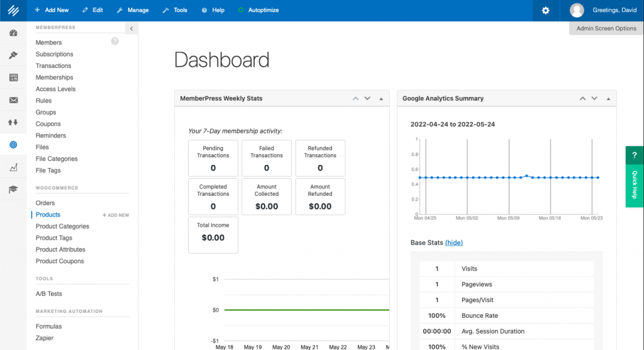This screenshot has height=350, width=644.
Task: Open Admin Screen Options dropdown
Action: point(606,28)
